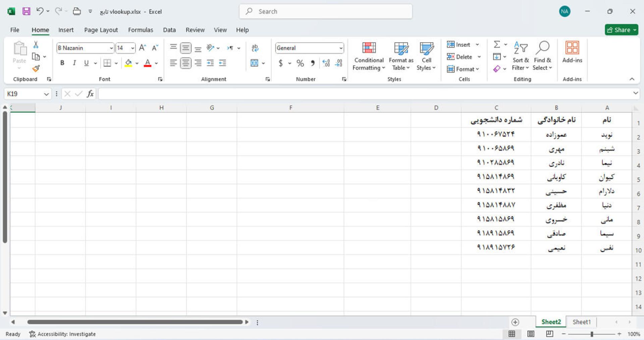This screenshot has height=340, width=644.
Task: Open Format as Table dropdown
Action: pos(401,56)
